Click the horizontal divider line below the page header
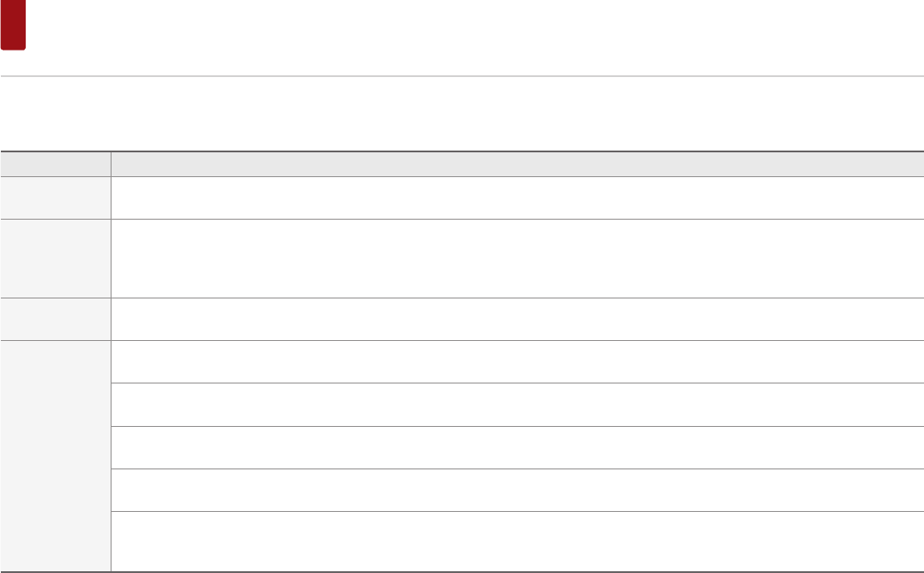 [462, 76]
